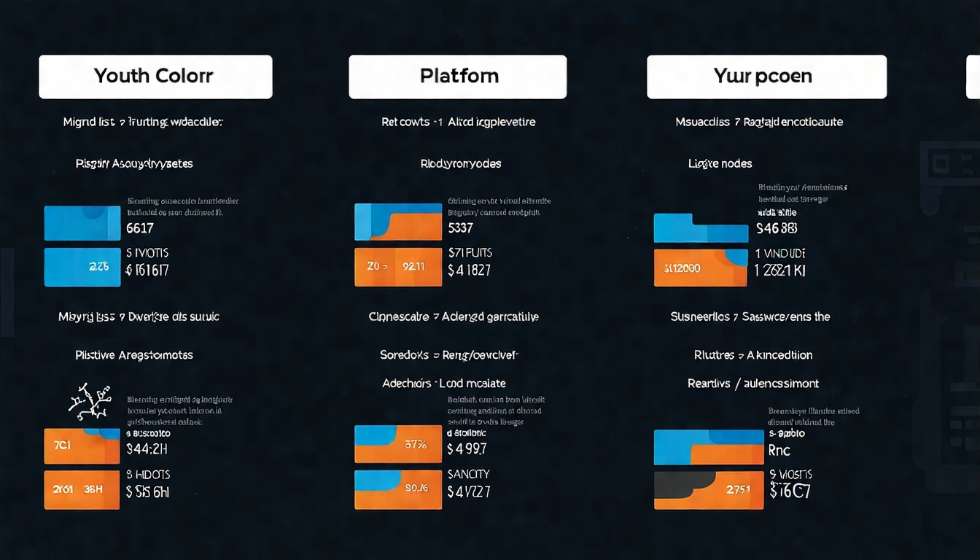
Task: Click the blue swatch next to $46 383
Action: [x=701, y=227]
